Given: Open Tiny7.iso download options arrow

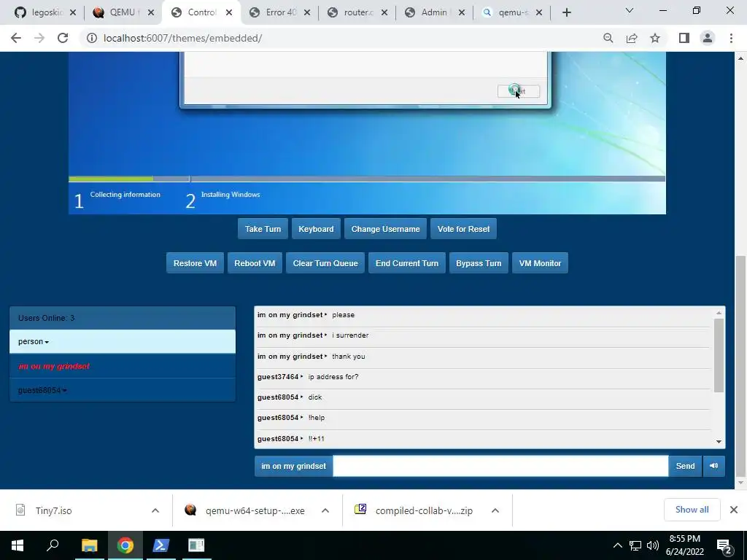Looking at the screenshot, I should click(155, 510).
